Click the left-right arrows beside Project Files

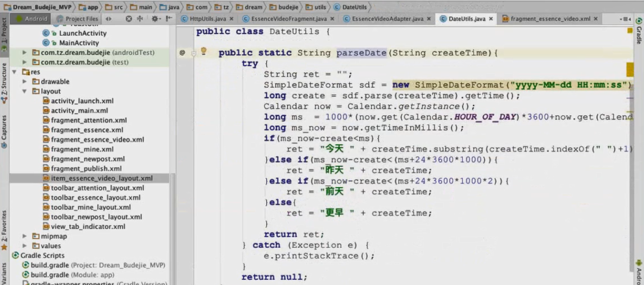pyautogui.click(x=108, y=19)
